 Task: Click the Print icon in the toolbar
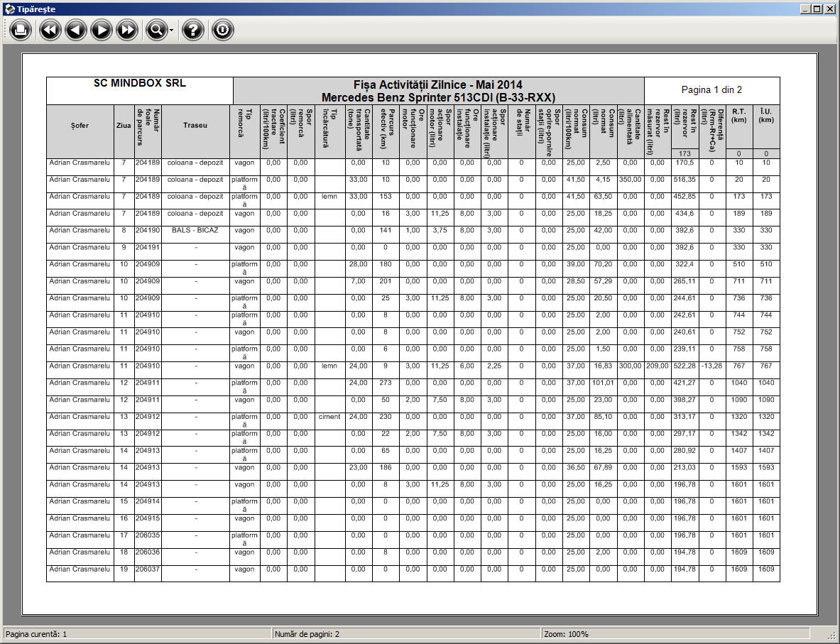[x=21, y=30]
